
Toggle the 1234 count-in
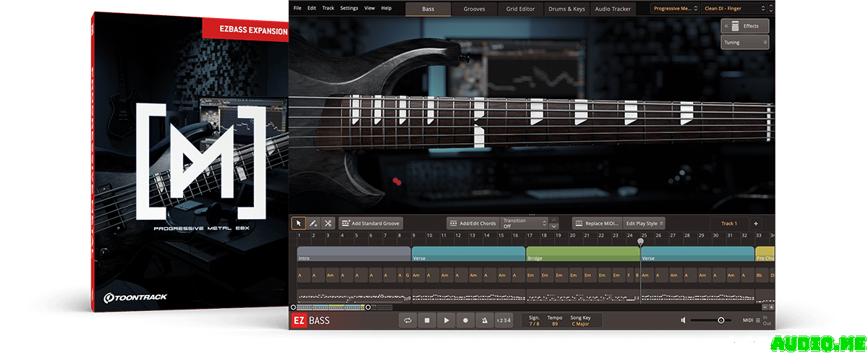pyautogui.click(x=503, y=320)
